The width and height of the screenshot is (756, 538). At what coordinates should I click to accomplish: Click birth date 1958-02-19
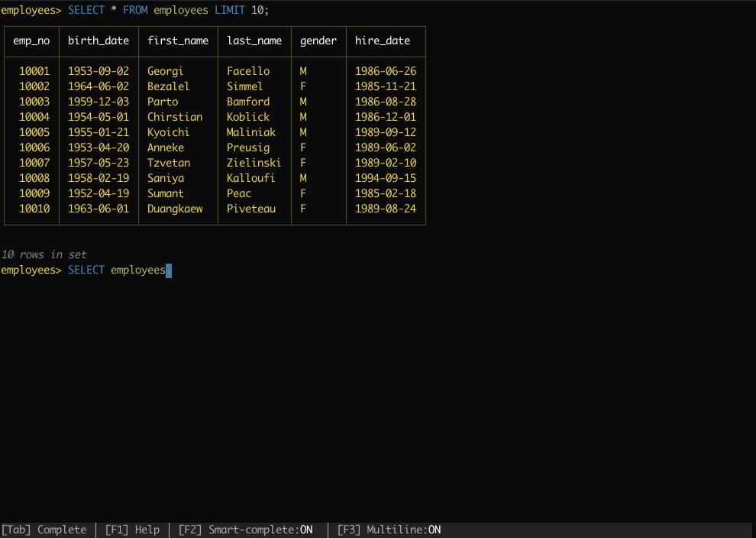coord(99,178)
